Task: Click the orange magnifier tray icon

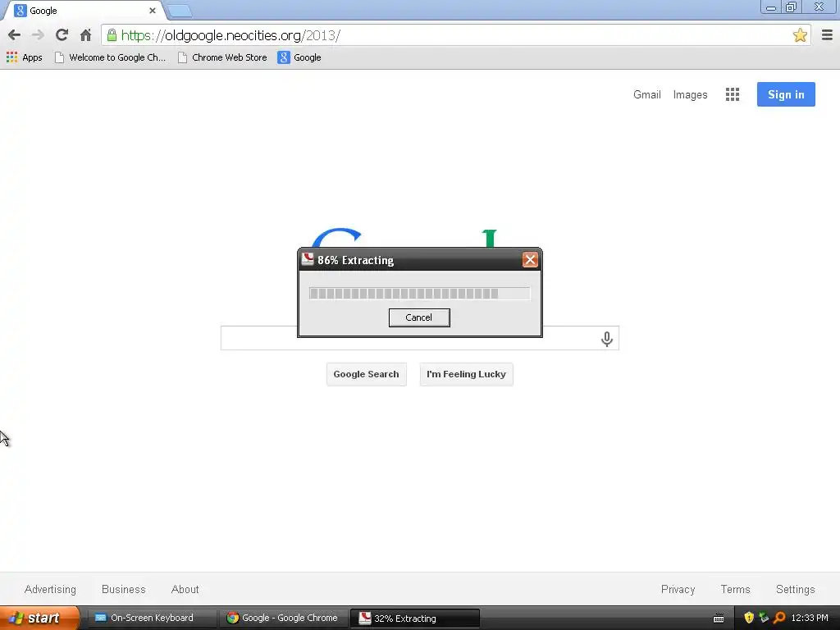Action: click(779, 618)
